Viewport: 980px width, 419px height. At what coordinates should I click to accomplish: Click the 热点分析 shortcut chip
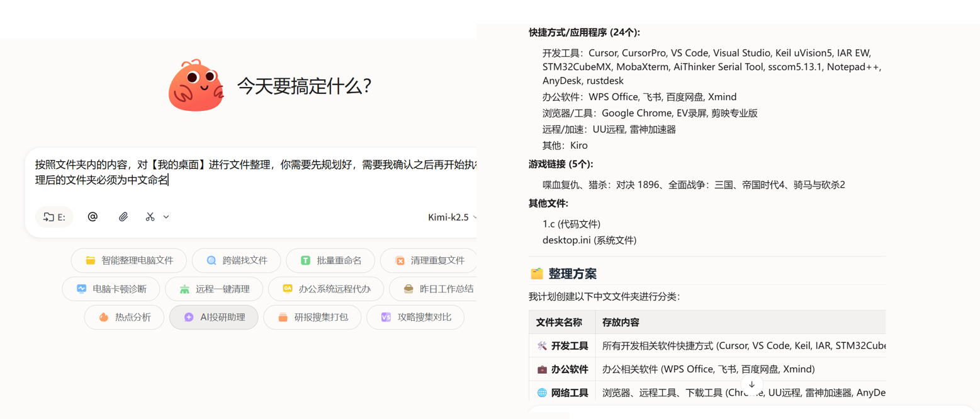pyautogui.click(x=124, y=318)
